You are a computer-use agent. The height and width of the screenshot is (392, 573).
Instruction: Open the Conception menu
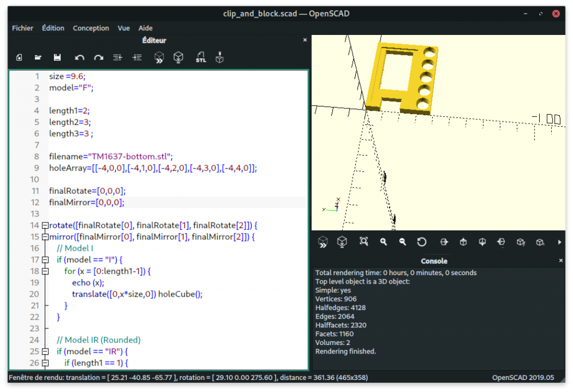91,28
